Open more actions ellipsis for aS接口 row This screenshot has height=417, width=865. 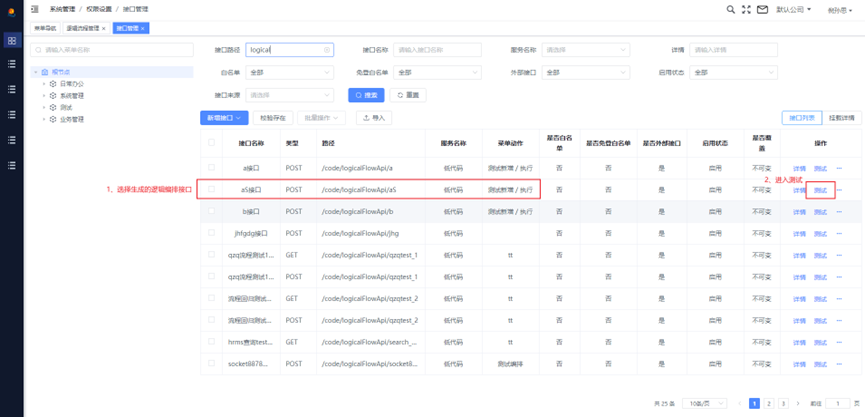[839, 190]
